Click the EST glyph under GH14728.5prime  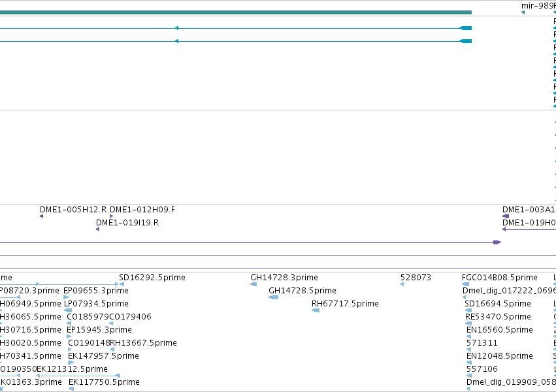pos(273,297)
